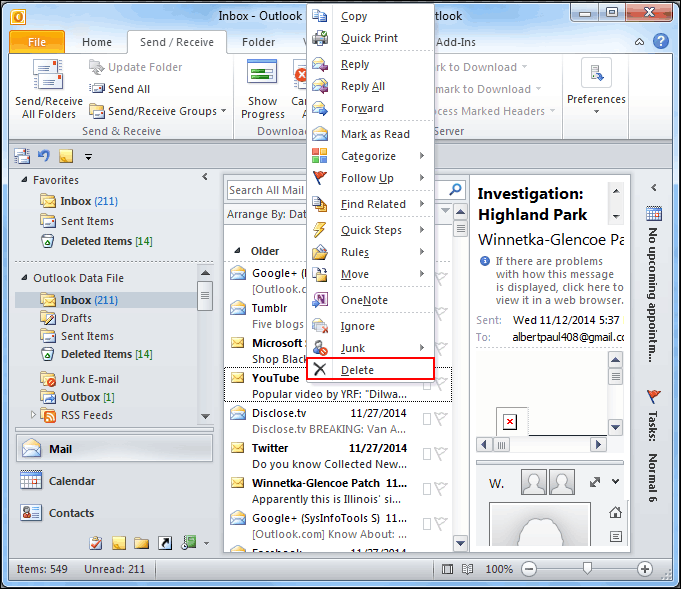The height and width of the screenshot is (589, 681).
Task: Choose Delete from context menu
Action: (x=370, y=370)
